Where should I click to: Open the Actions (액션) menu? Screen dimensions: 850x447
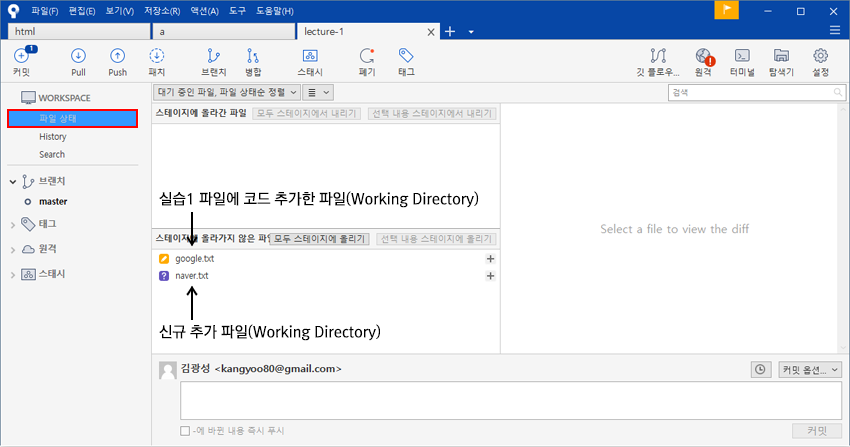[204, 11]
